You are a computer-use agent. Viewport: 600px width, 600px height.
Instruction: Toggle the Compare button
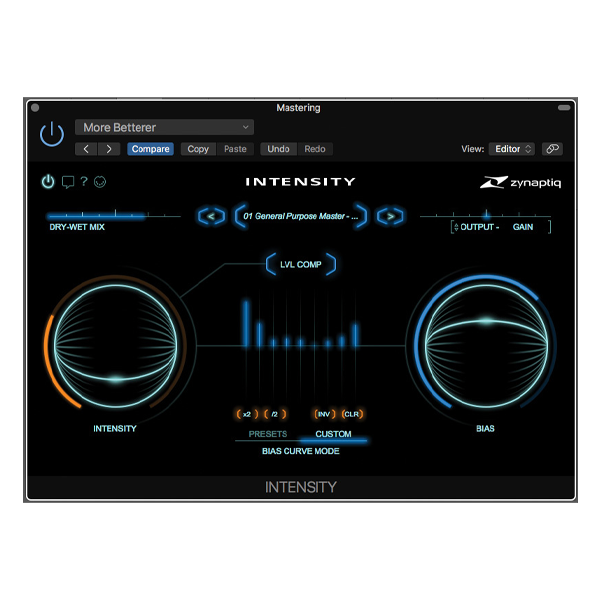click(150, 149)
